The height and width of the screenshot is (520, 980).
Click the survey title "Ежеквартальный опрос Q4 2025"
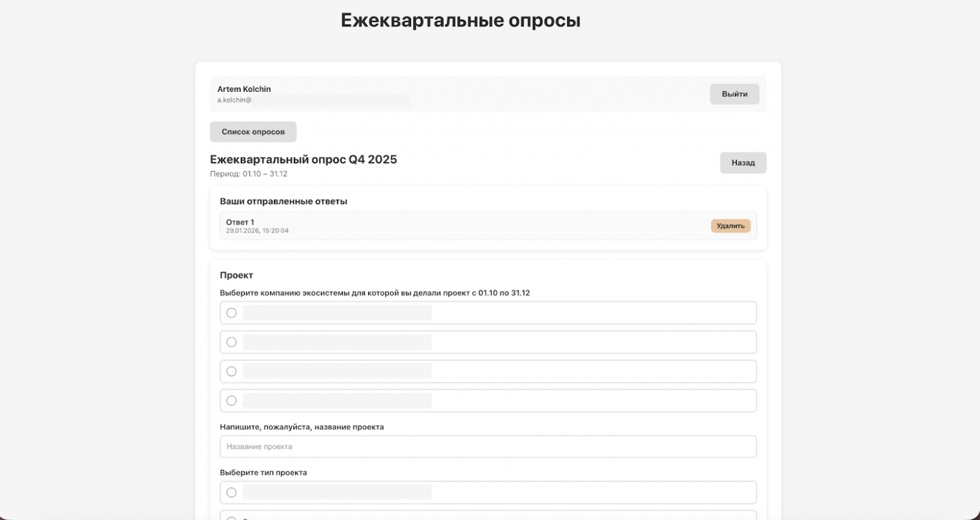tap(303, 159)
